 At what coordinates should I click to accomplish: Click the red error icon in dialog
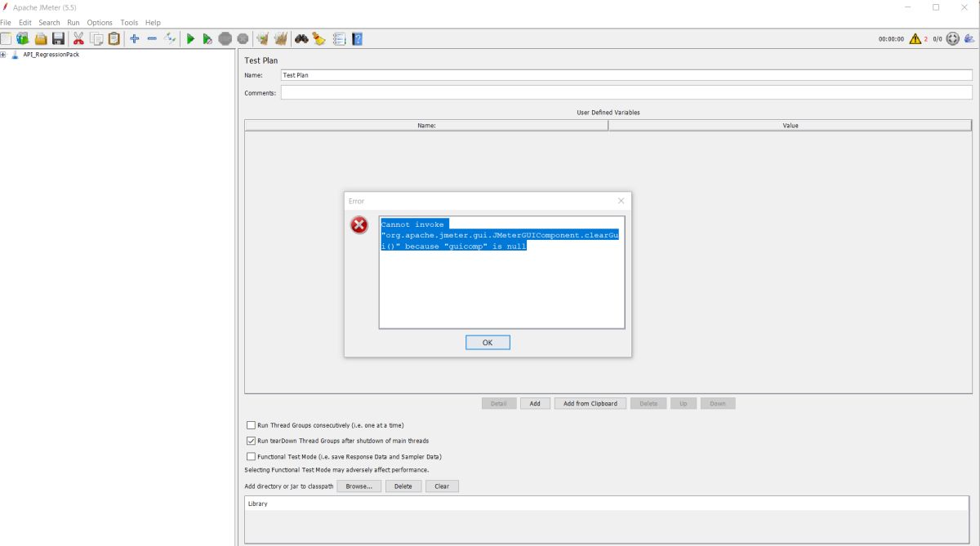pos(359,225)
